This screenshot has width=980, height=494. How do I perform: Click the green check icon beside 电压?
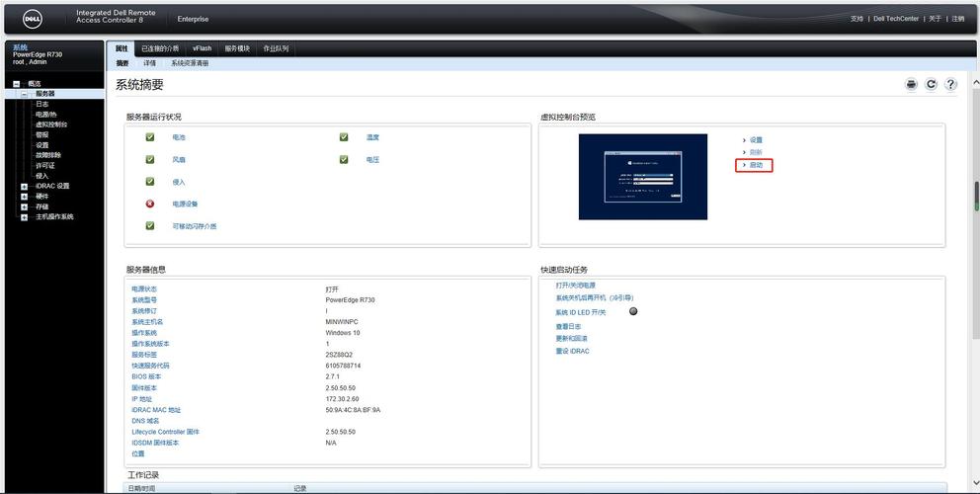344,159
